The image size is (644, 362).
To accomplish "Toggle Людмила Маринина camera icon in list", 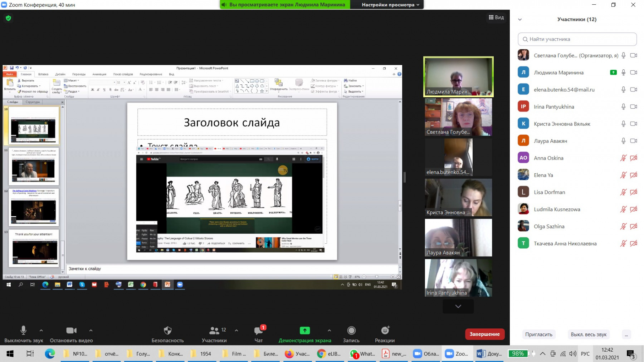I will pyautogui.click(x=634, y=73).
